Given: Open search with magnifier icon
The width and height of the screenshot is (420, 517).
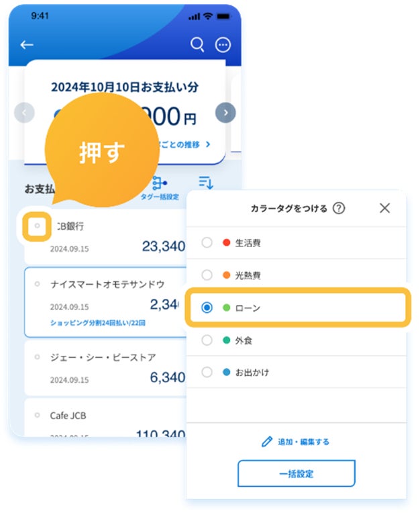Looking at the screenshot, I should click(197, 44).
